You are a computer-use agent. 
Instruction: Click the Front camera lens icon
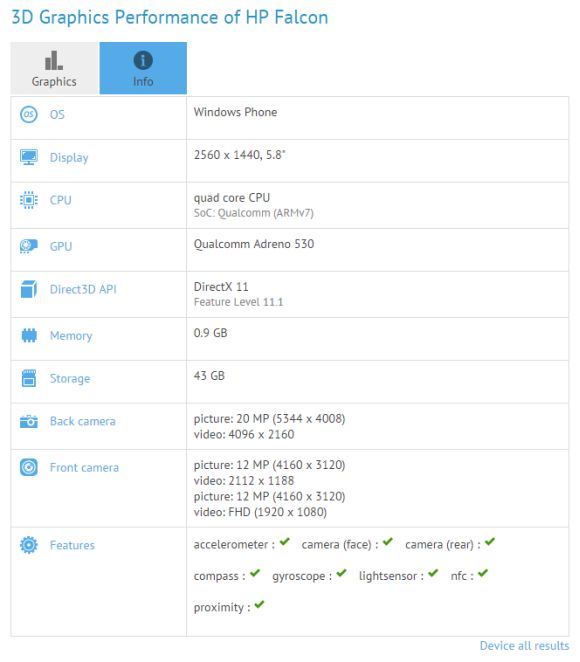[29, 467]
